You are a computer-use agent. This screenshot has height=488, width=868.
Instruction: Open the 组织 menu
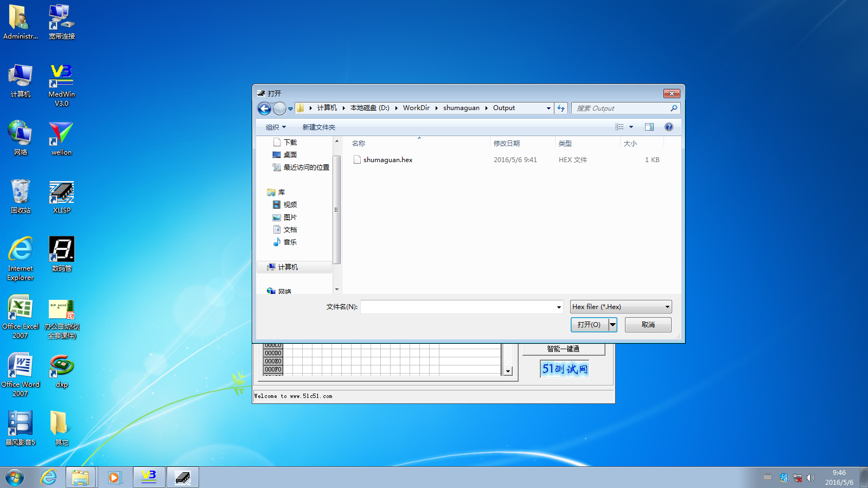click(276, 127)
